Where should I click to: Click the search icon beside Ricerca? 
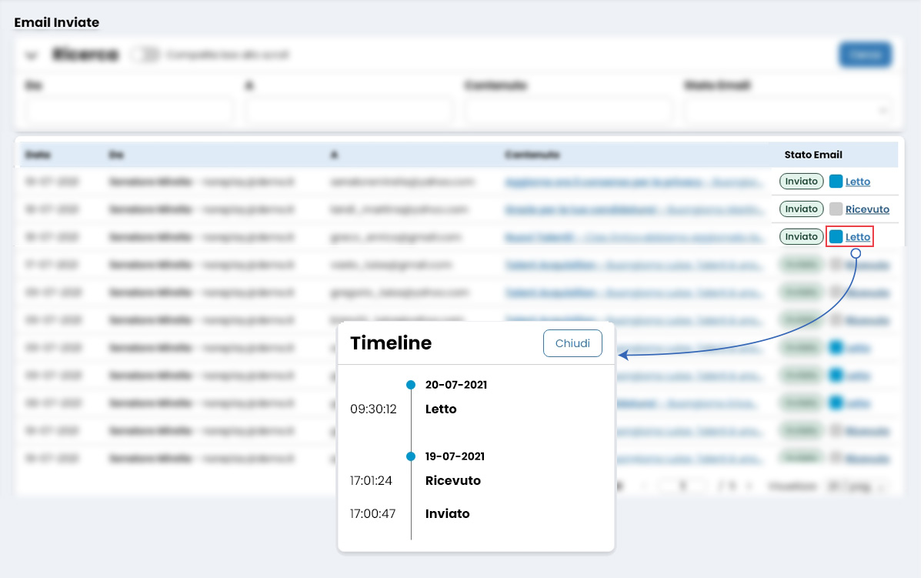(32, 54)
